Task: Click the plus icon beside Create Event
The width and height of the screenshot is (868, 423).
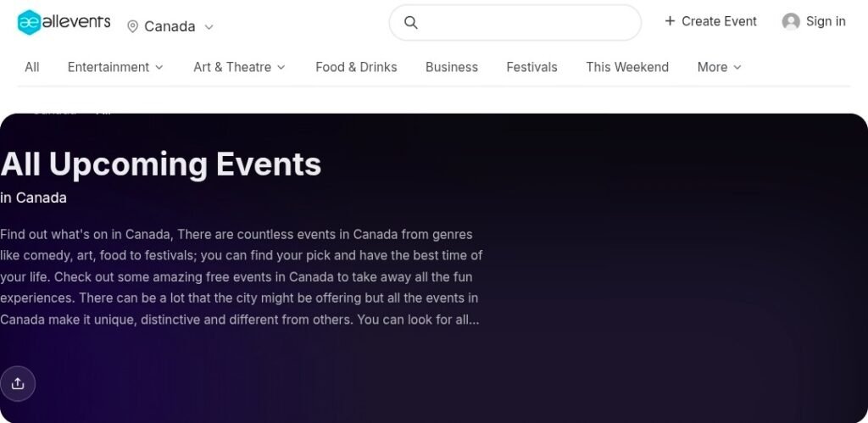Action: click(670, 21)
